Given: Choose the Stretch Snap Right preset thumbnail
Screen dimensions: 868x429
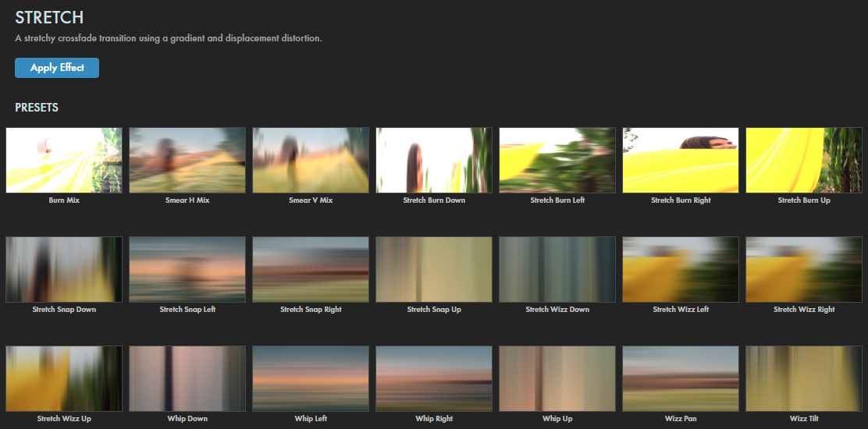Looking at the screenshot, I should pyautogui.click(x=311, y=269).
